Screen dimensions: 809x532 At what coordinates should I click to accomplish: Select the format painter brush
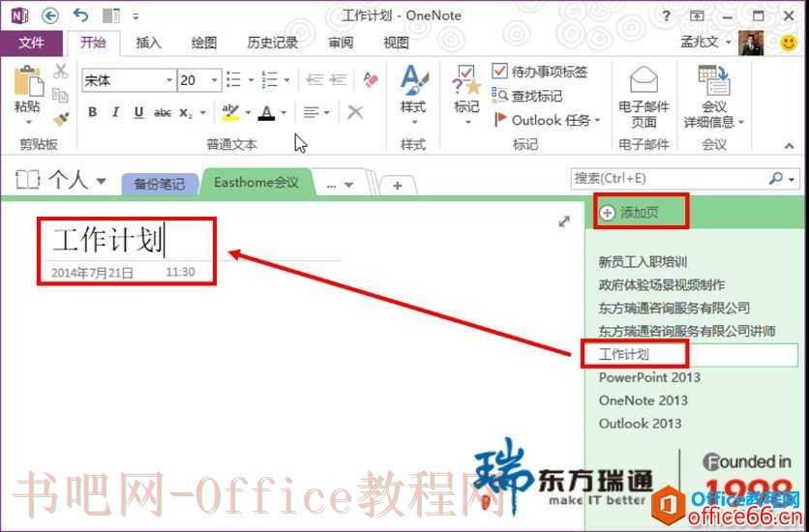click(61, 120)
